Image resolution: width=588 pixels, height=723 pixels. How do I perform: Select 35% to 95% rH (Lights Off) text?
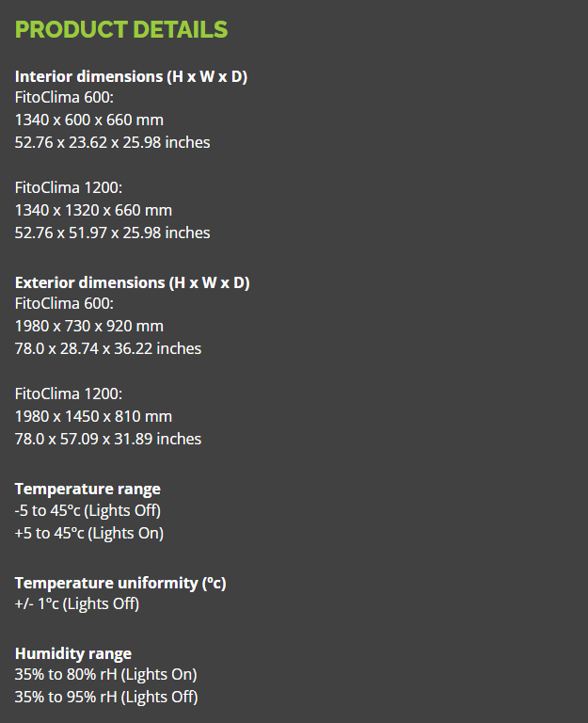[x=106, y=698]
